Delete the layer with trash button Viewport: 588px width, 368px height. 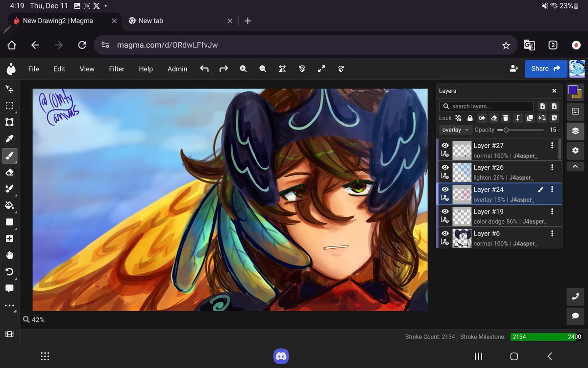pos(506,118)
